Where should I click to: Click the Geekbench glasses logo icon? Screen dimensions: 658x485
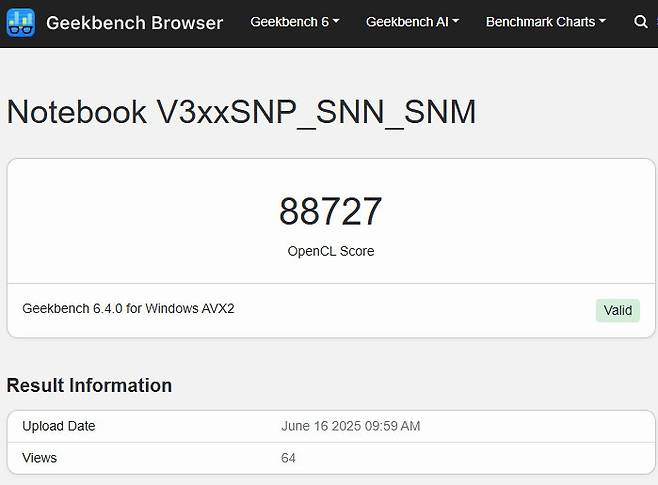click(x=22, y=21)
